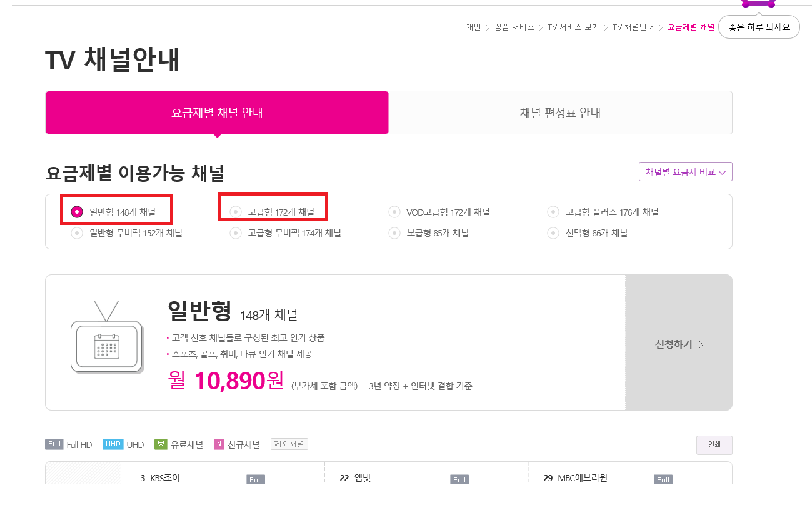Open the 상품 서비스 breadcrumb link
This screenshot has width=812, height=520.
tap(514, 27)
